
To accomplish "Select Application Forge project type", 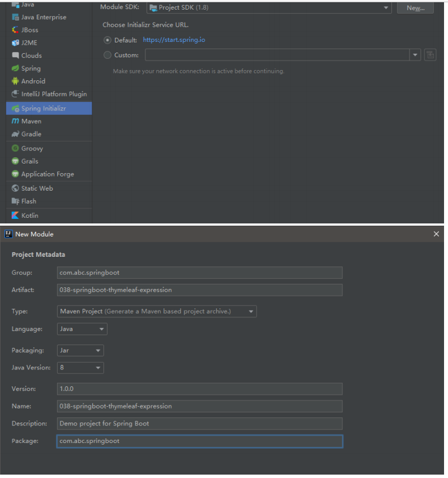I will [x=49, y=174].
